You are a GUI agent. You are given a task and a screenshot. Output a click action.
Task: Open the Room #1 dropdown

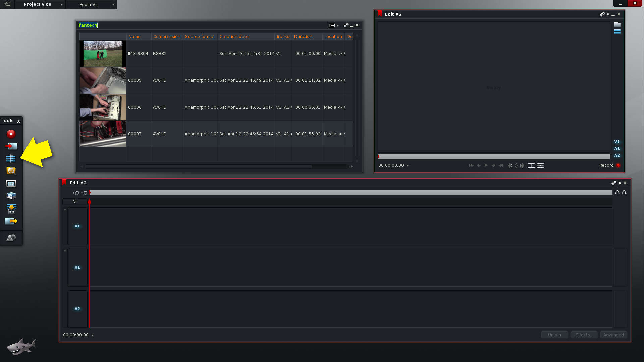click(113, 5)
